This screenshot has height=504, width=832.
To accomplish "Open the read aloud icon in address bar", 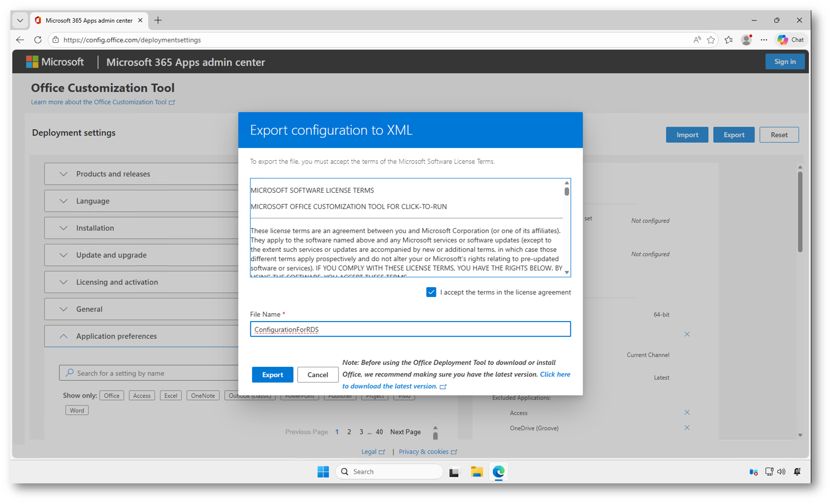I will click(697, 40).
